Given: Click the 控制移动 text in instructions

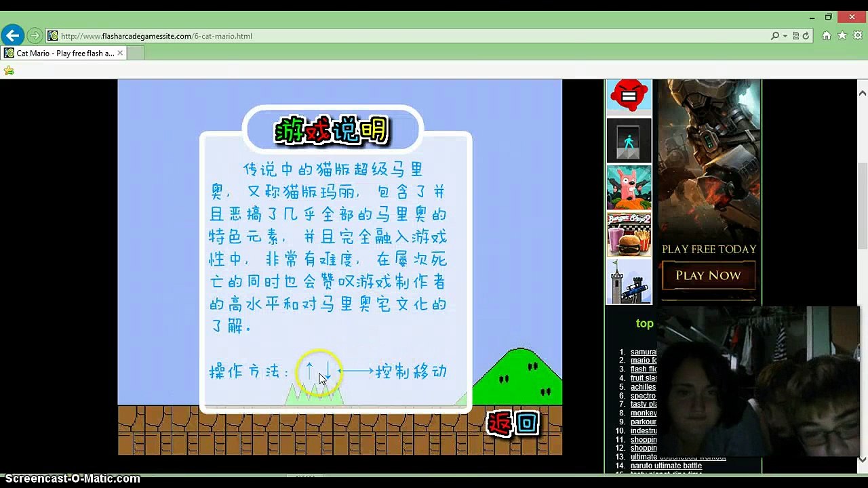Looking at the screenshot, I should (412, 371).
